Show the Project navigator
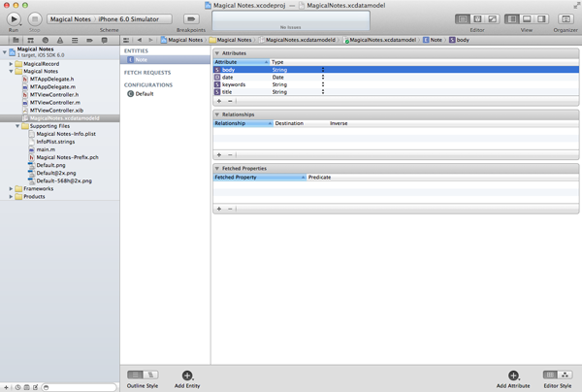 [16, 40]
